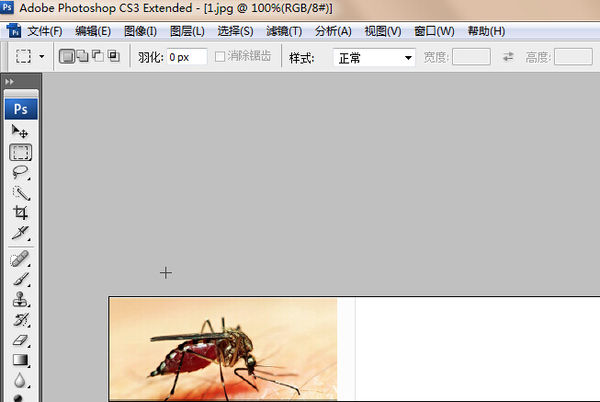This screenshot has height=402, width=600.
Task: Select the History Brush tool
Action: point(20,320)
